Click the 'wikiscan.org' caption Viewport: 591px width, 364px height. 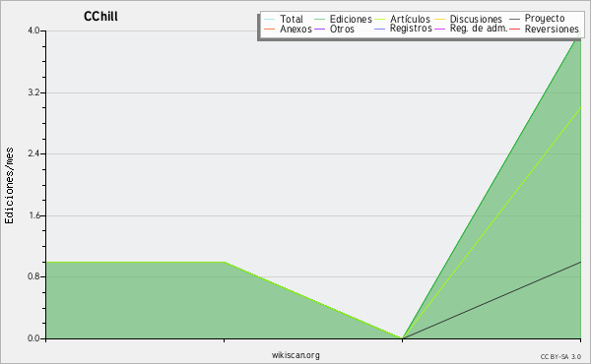295,355
